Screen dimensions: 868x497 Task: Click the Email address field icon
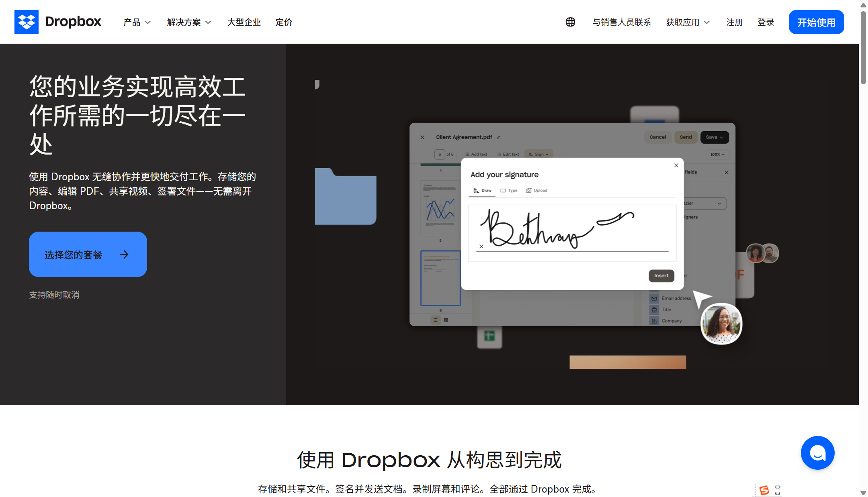pyautogui.click(x=654, y=298)
